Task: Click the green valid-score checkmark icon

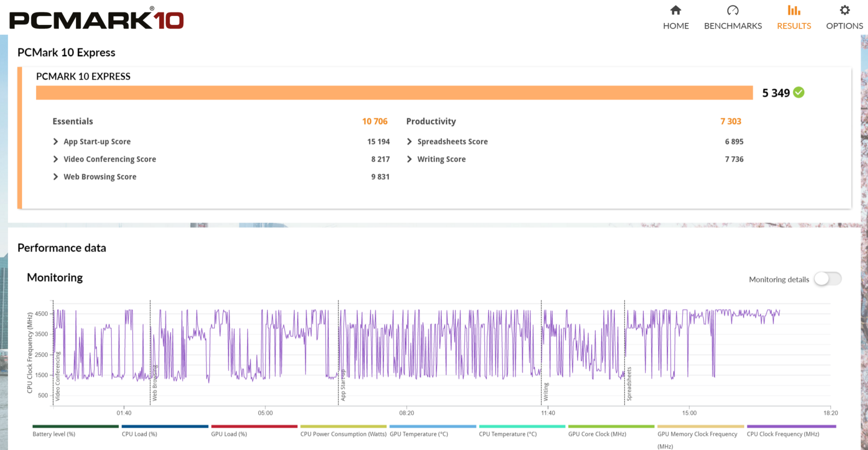Action: pyautogui.click(x=799, y=93)
